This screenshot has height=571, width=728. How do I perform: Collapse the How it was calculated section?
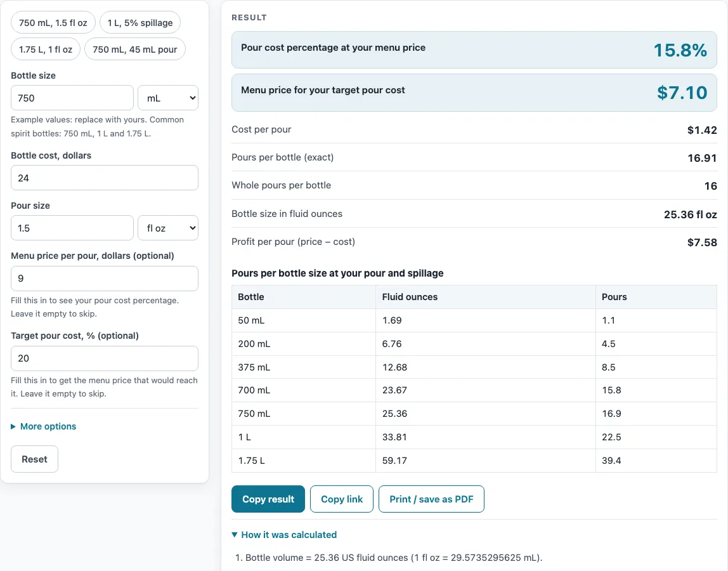(x=284, y=535)
